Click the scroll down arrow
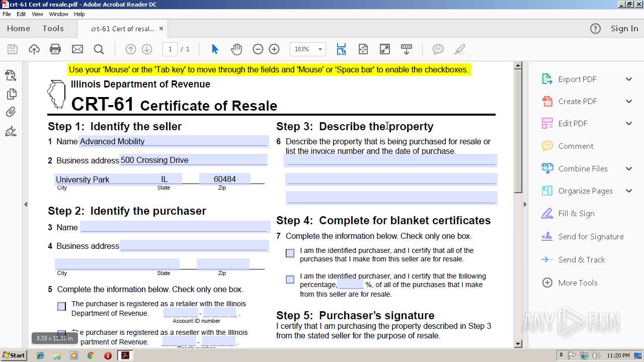644x362 pixels. (518, 344)
